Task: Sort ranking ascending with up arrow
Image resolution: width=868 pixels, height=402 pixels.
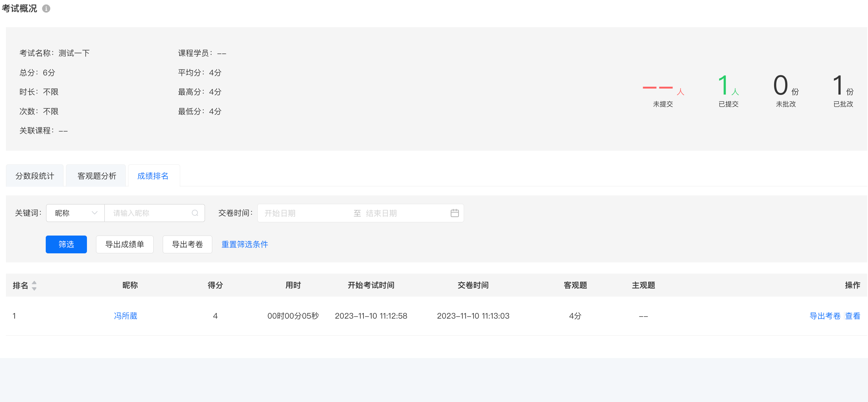Action: tap(34, 283)
